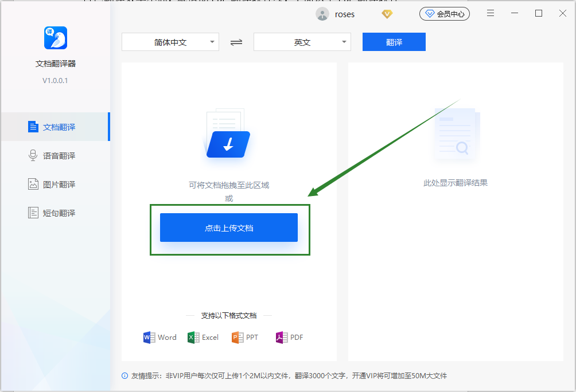Click the roses user avatar
This screenshot has width=576, height=392.
tap(322, 14)
